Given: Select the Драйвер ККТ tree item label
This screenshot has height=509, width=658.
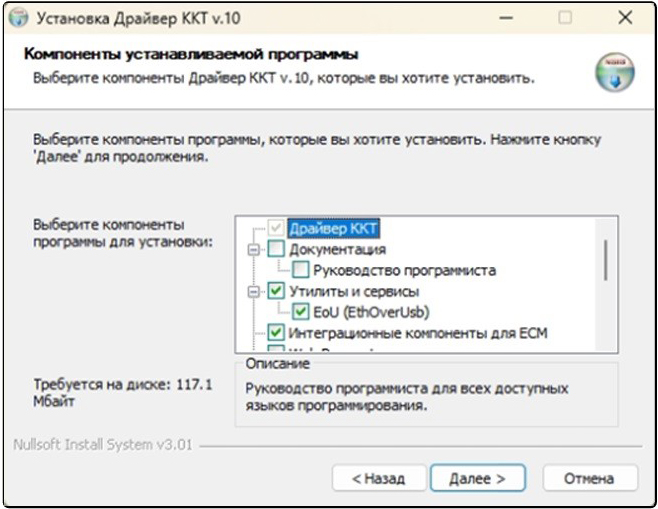Looking at the screenshot, I should point(334,228).
